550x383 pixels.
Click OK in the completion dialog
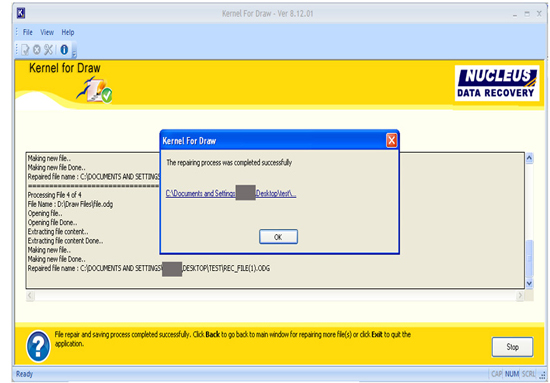pos(279,237)
